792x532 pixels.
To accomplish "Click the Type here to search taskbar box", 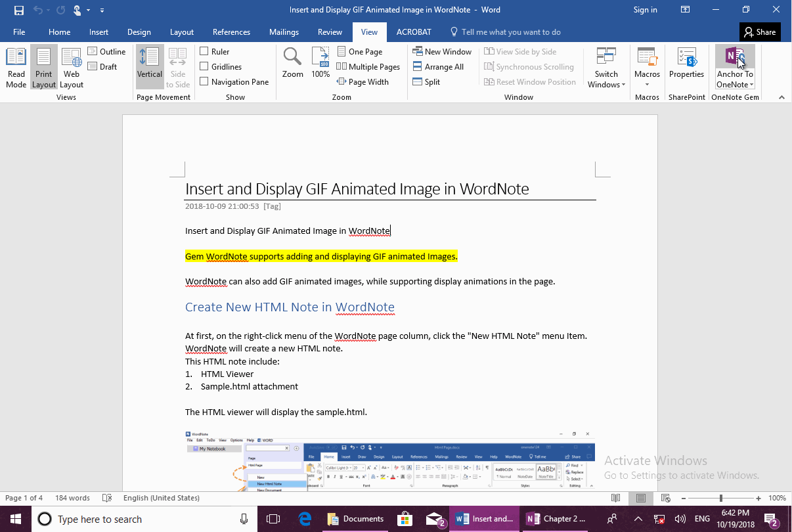I will pos(144,519).
